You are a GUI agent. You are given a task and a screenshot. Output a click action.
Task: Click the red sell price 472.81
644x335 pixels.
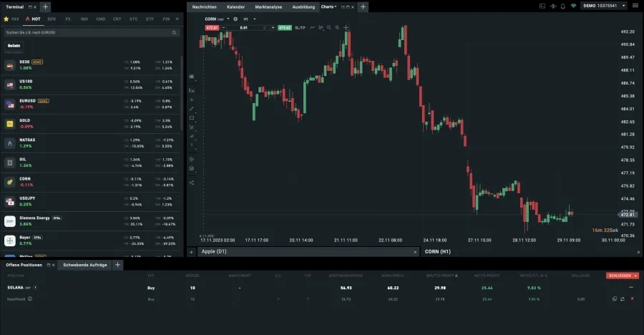pyautogui.click(x=212, y=27)
